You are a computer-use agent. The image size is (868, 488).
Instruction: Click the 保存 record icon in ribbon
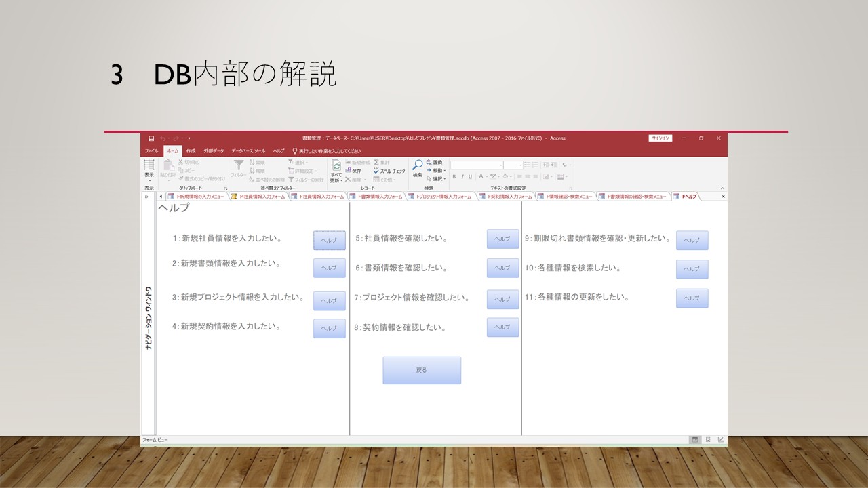[x=349, y=171]
